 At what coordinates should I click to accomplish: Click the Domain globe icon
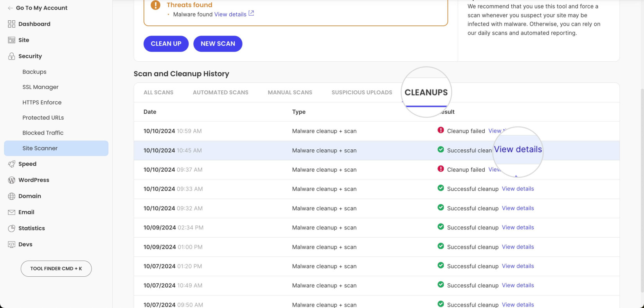[x=12, y=196]
